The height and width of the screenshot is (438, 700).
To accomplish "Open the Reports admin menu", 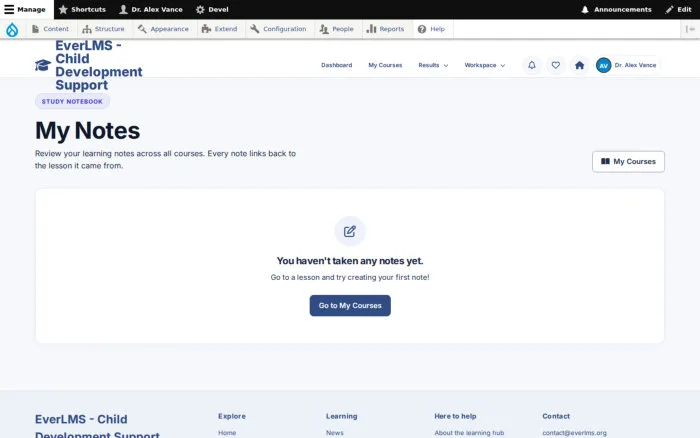I will point(385,29).
